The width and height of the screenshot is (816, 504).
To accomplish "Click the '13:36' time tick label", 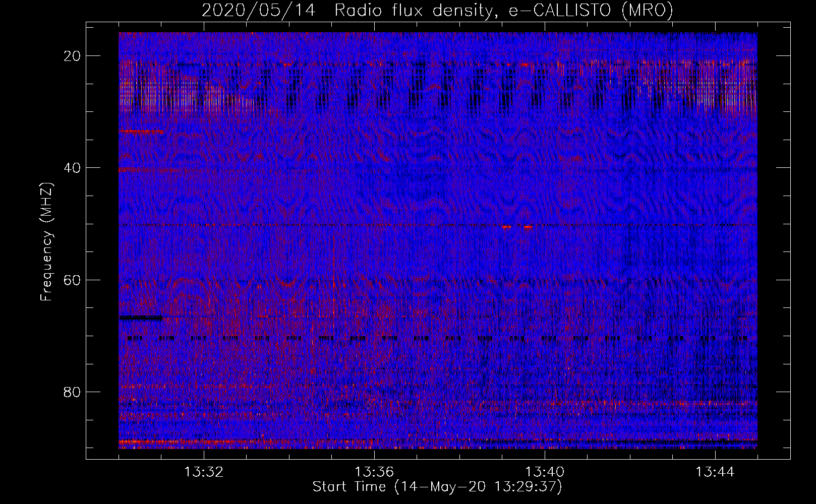I will [x=374, y=472].
